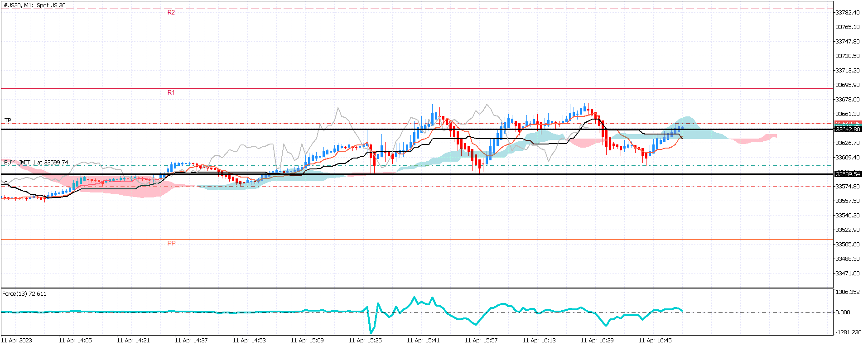
Task: Click the black 33642.80 price tag
Action: [x=848, y=130]
